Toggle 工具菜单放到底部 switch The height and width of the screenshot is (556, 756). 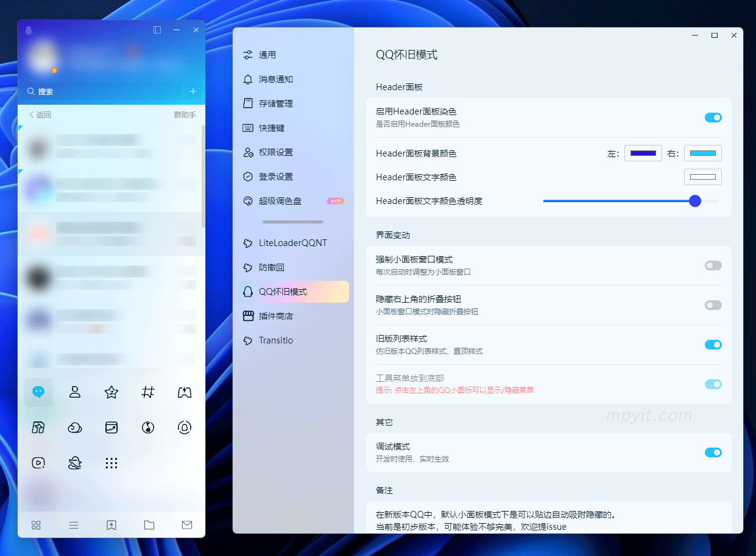point(713,384)
